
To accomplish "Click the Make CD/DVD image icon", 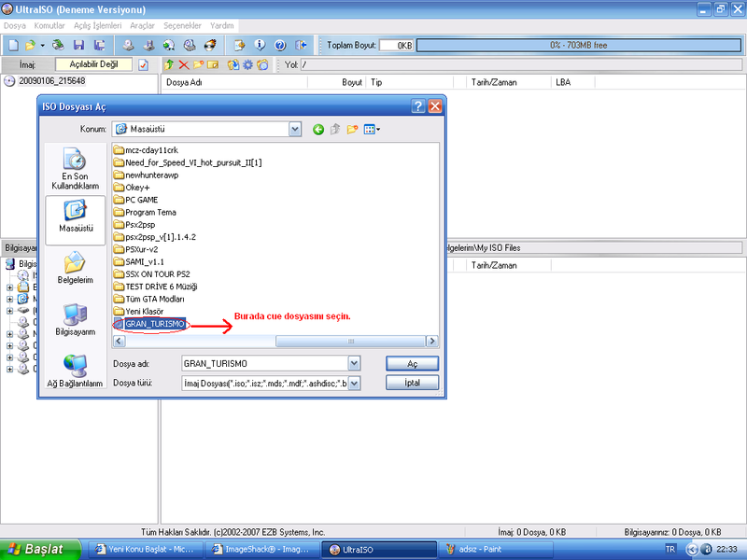I will 128,45.
